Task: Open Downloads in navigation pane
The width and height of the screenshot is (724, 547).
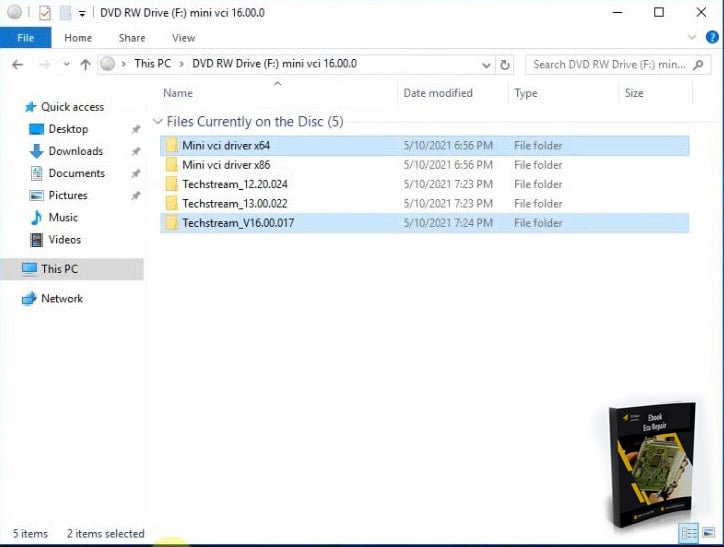Action: coord(66,151)
